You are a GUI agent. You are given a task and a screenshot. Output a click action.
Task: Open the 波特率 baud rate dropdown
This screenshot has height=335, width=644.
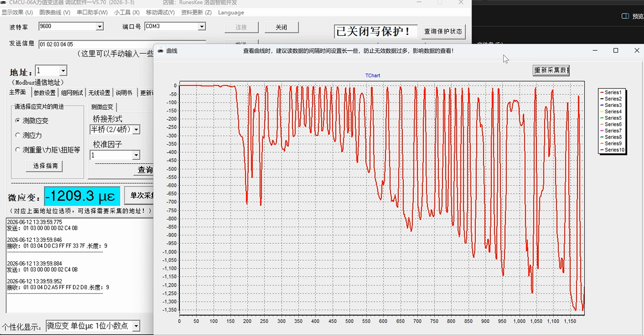click(x=99, y=26)
